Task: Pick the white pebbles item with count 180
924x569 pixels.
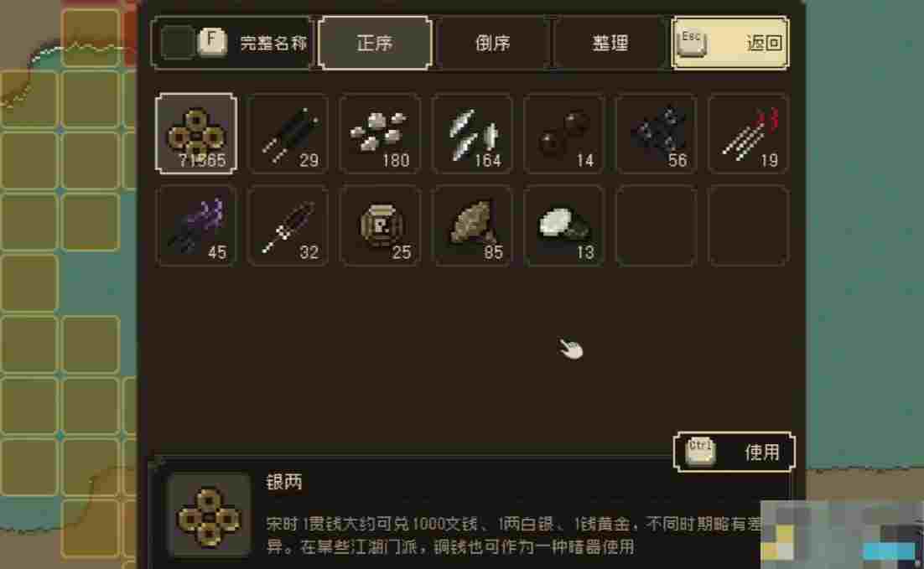Action: [380, 134]
